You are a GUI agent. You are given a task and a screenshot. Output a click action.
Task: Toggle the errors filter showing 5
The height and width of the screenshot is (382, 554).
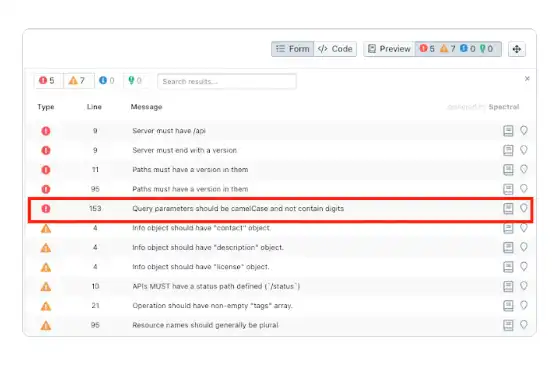(47, 81)
